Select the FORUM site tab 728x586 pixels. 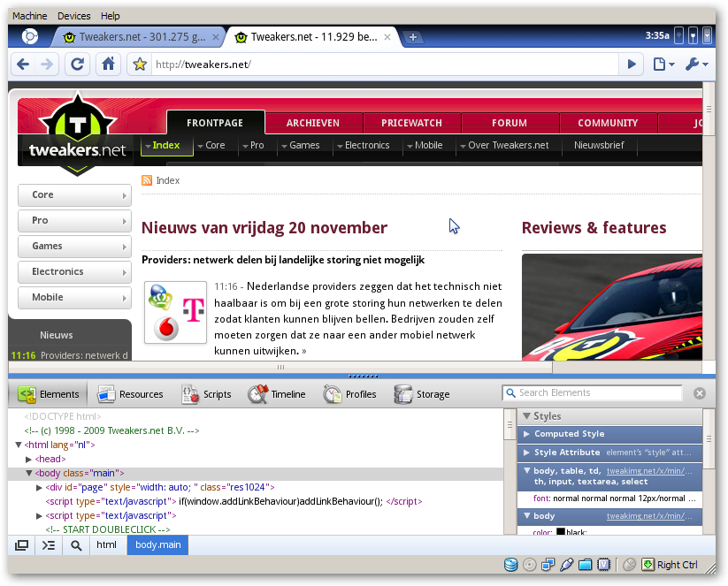pyautogui.click(x=510, y=123)
